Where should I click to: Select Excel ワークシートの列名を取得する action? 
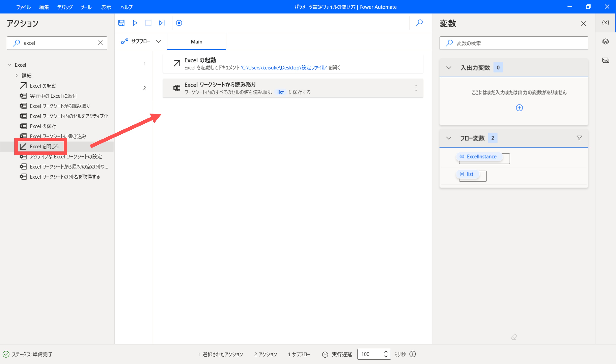pyautogui.click(x=65, y=177)
